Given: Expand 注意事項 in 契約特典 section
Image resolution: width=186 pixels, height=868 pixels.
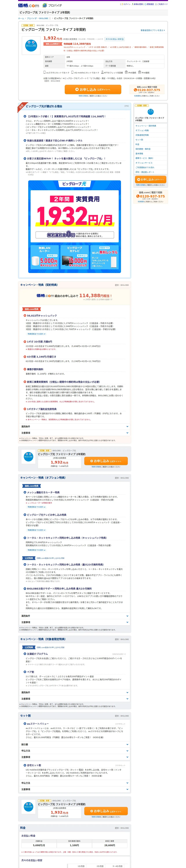Looking at the screenshot, I should [x=75, y=433].
